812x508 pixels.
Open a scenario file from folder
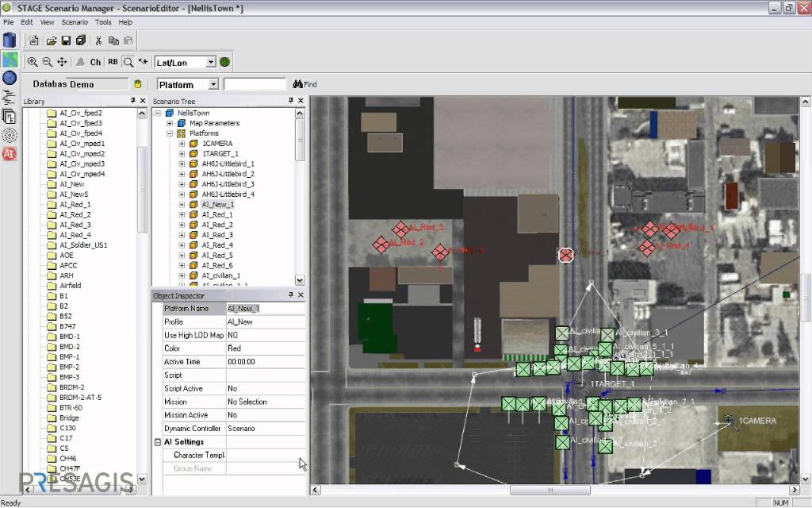pos(52,40)
